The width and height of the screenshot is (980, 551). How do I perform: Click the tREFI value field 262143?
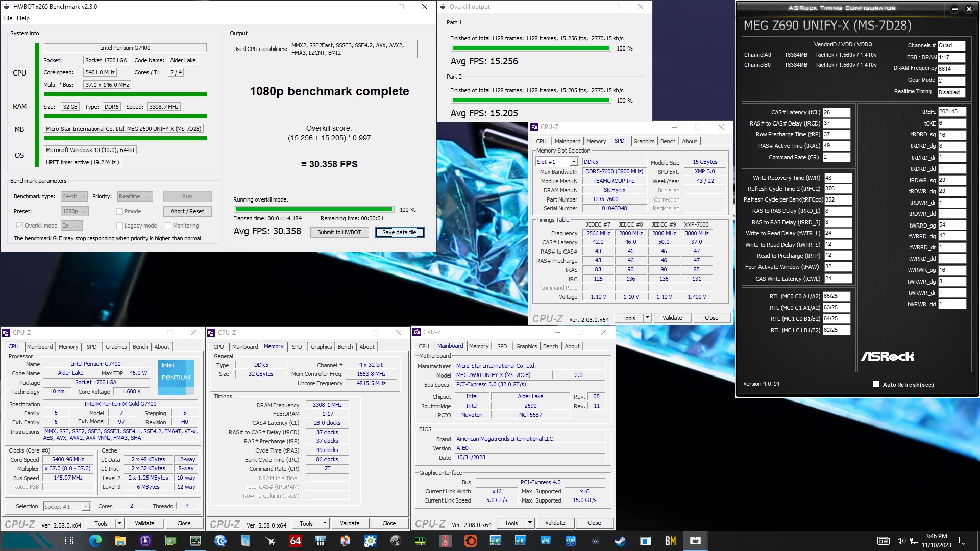pos(952,112)
